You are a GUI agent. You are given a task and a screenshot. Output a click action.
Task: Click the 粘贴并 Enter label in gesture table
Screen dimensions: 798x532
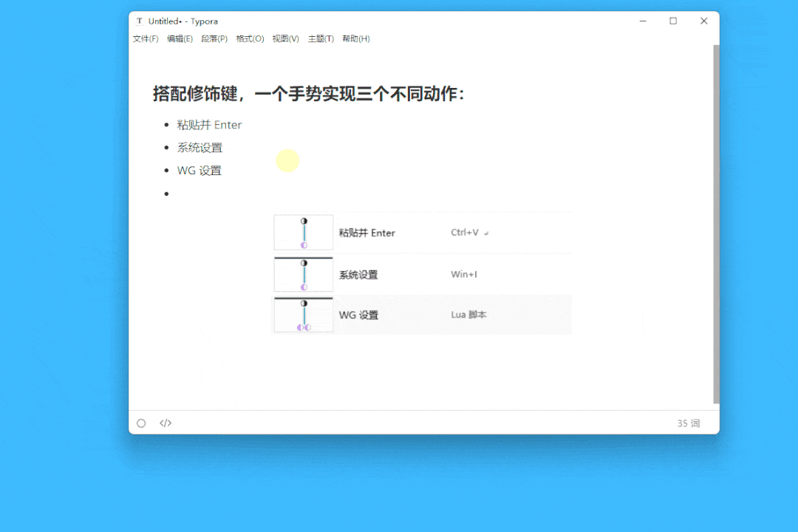coord(367,233)
